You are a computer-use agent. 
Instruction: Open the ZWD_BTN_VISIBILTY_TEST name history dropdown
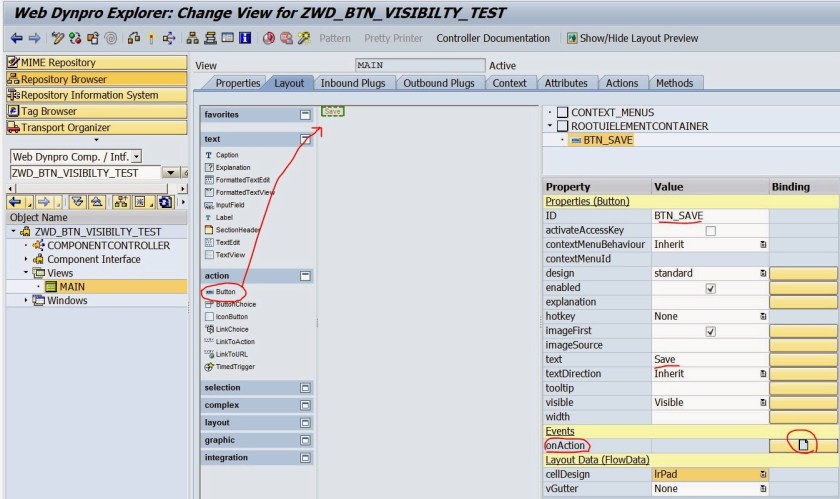tap(170, 173)
